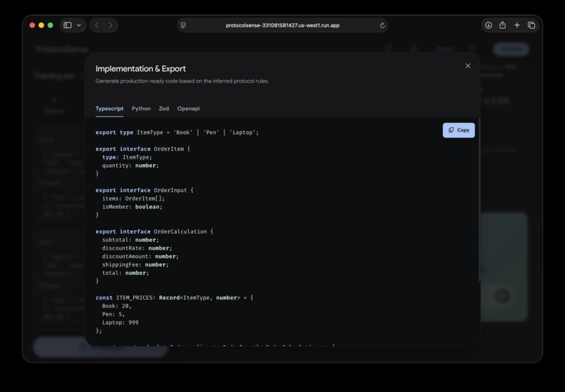The image size is (565, 392).
Task: Reload the page with the refresh icon
Action: click(x=382, y=25)
